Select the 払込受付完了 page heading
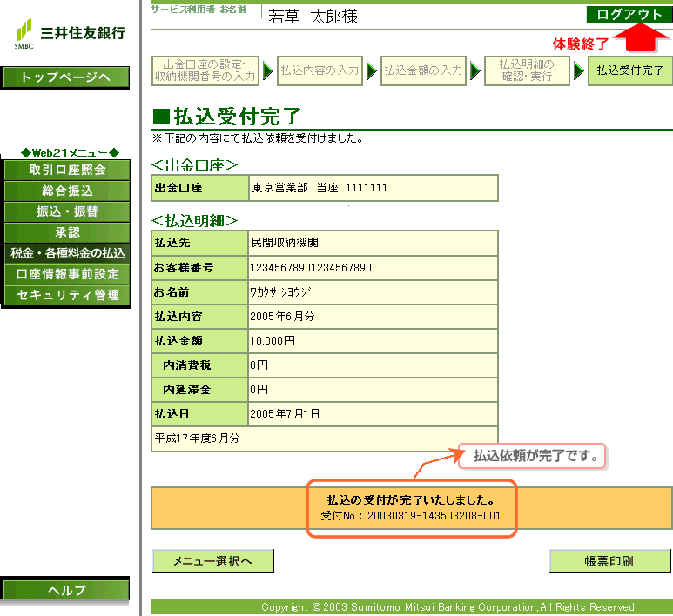 coord(227,117)
